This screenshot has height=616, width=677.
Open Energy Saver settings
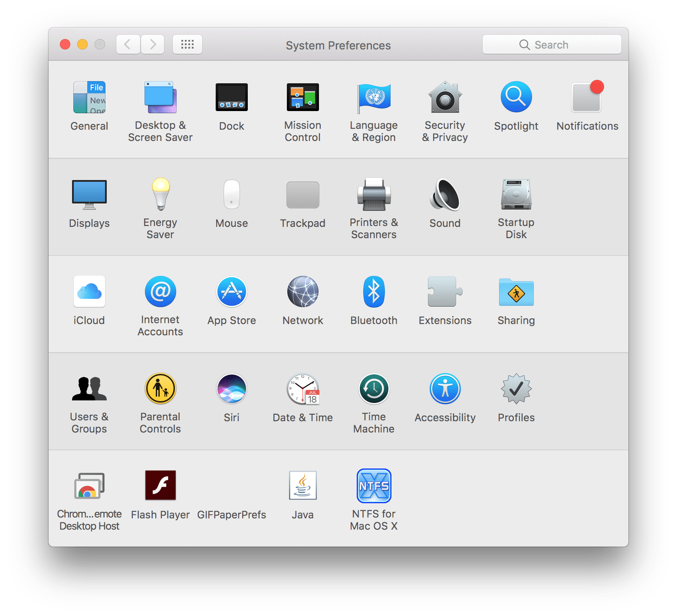(160, 194)
